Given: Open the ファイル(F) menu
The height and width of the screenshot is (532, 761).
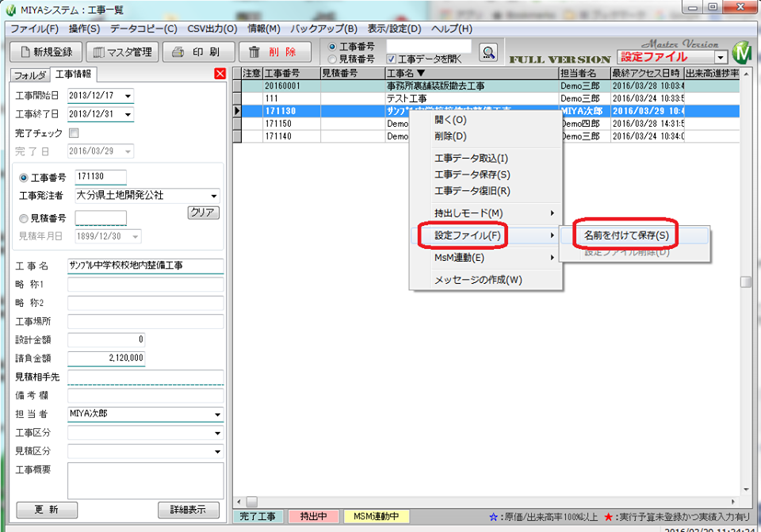Looking at the screenshot, I should 34,29.
